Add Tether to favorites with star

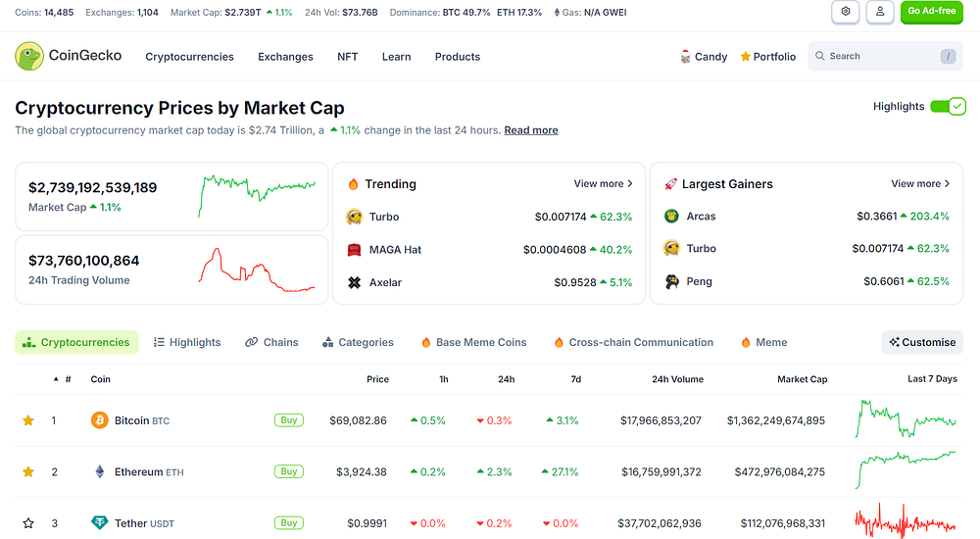(28, 522)
